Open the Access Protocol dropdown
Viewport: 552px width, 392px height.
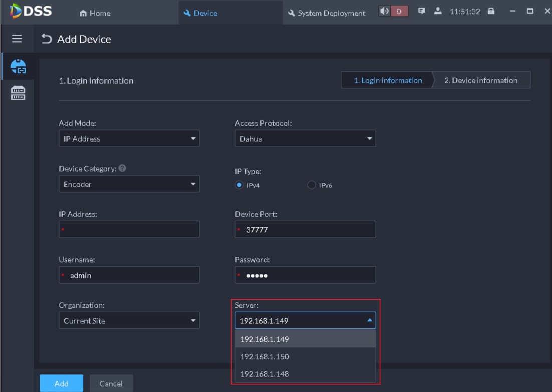[x=305, y=139]
